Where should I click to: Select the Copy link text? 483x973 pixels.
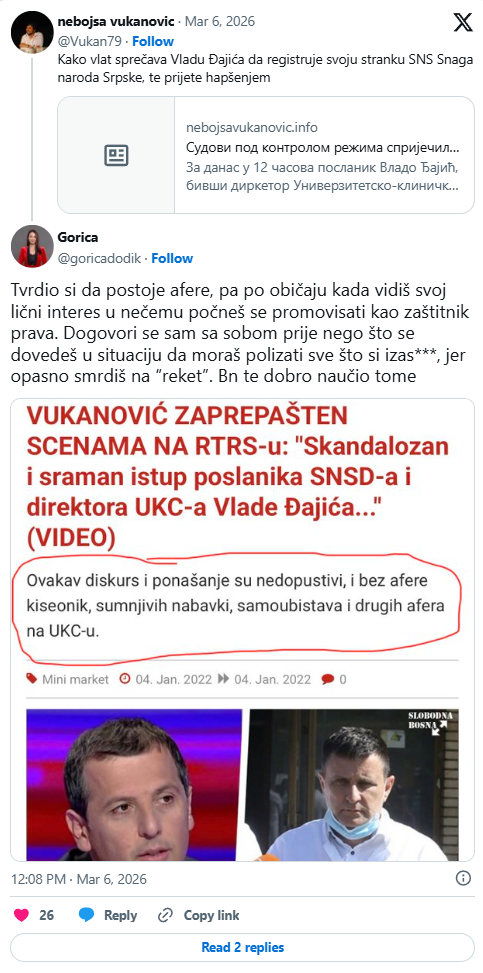click(x=211, y=915)
